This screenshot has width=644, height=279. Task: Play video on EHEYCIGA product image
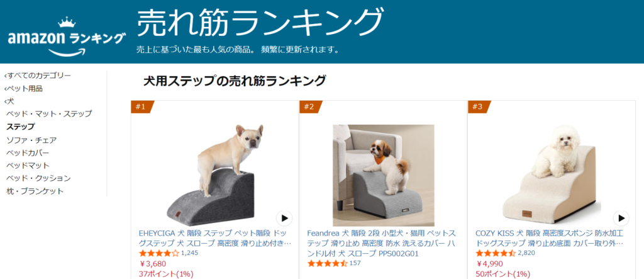[x=284, y=218]
